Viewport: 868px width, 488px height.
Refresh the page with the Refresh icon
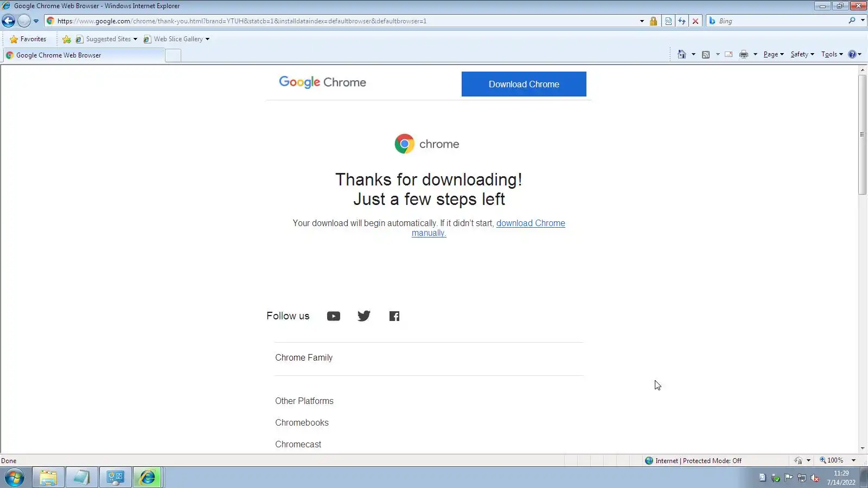[682, 21]
